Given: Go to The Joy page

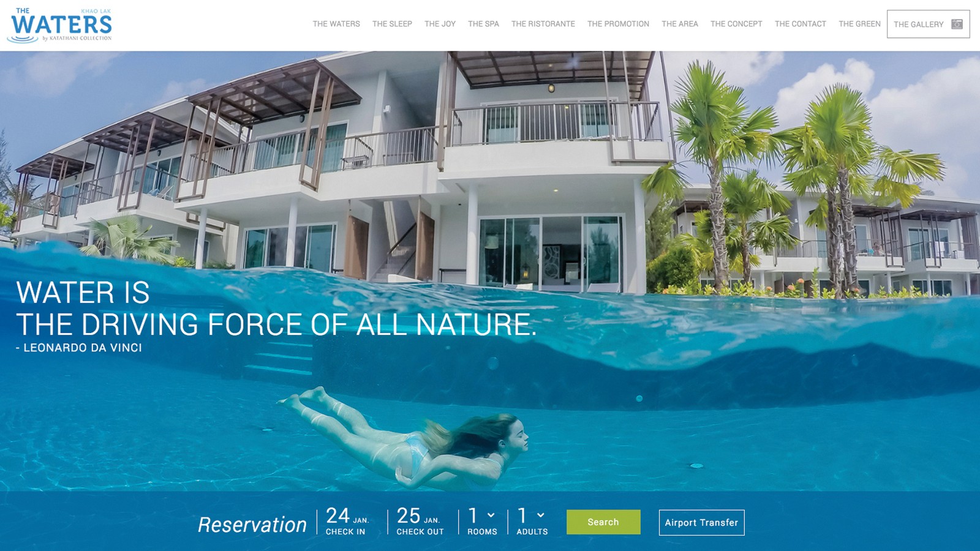Looking at the screenshot, I should coord(440,24).
